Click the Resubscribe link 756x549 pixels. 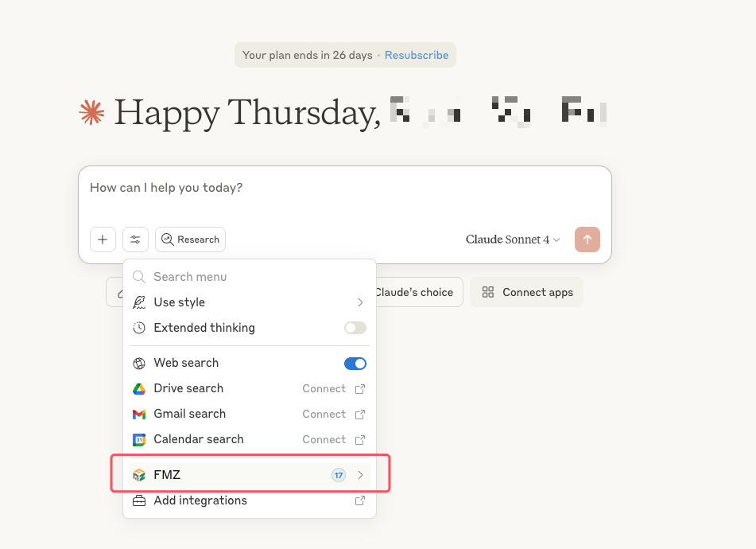click(417, 55)
